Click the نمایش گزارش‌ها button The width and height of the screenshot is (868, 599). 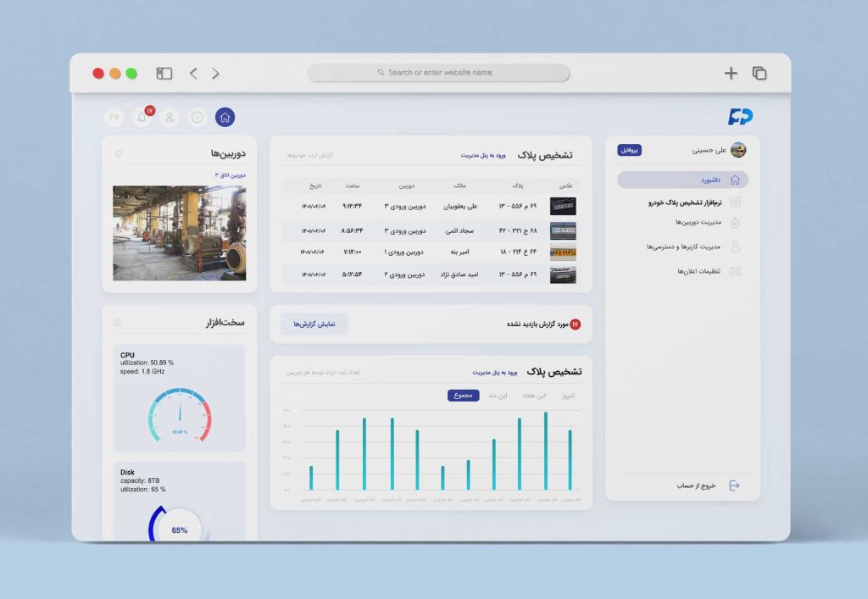point(314,324)
